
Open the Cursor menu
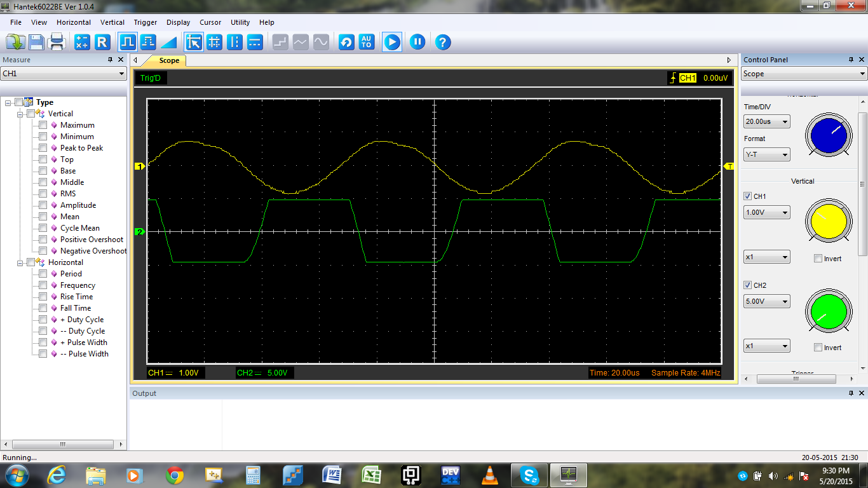pos(210,22)
